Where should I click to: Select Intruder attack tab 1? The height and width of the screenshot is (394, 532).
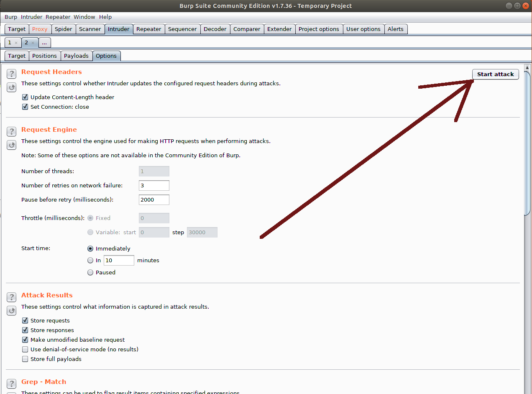click(x=10, y=43)
